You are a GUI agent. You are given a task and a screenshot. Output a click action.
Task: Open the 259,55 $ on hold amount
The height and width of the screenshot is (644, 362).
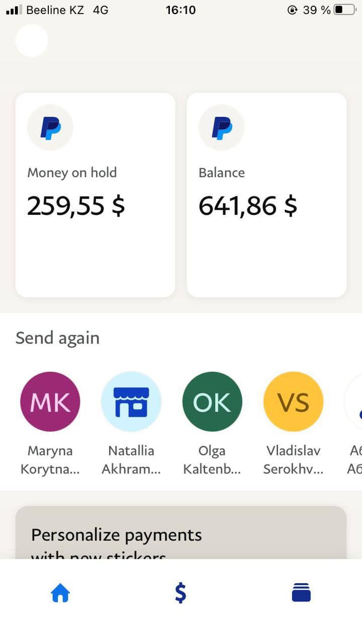76,206
